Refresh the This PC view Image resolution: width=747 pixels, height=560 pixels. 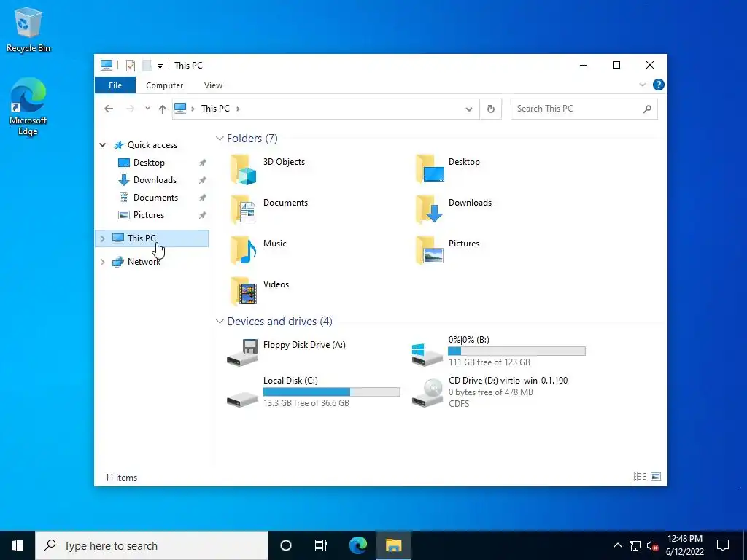click(x=491, y=109)
